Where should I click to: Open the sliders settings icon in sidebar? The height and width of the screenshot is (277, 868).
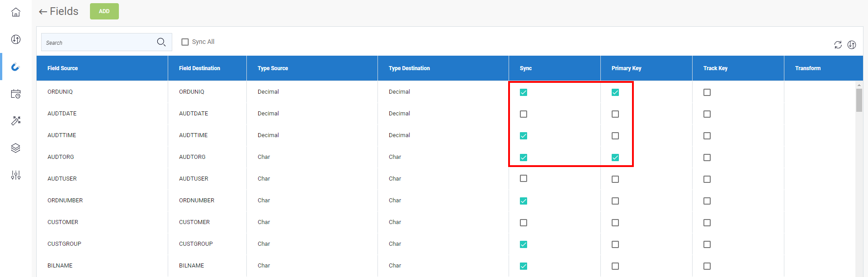tap(16, 175)
